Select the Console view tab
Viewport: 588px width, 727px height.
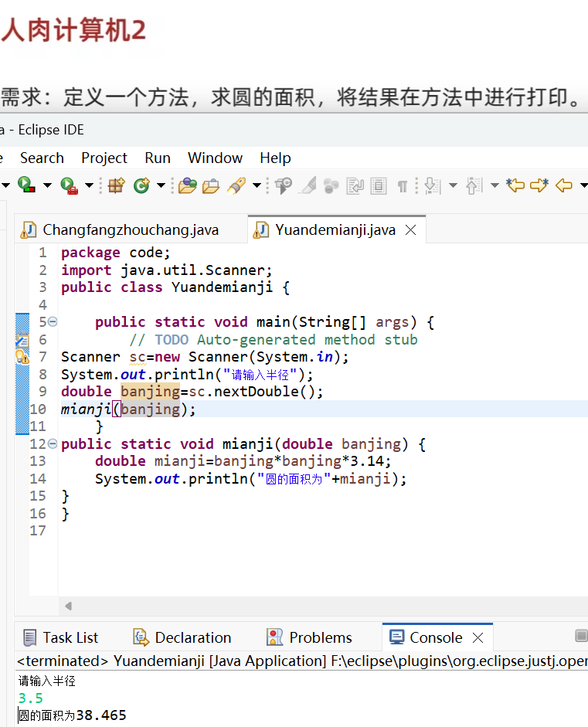pyautogui.click(x=436, y=637)
